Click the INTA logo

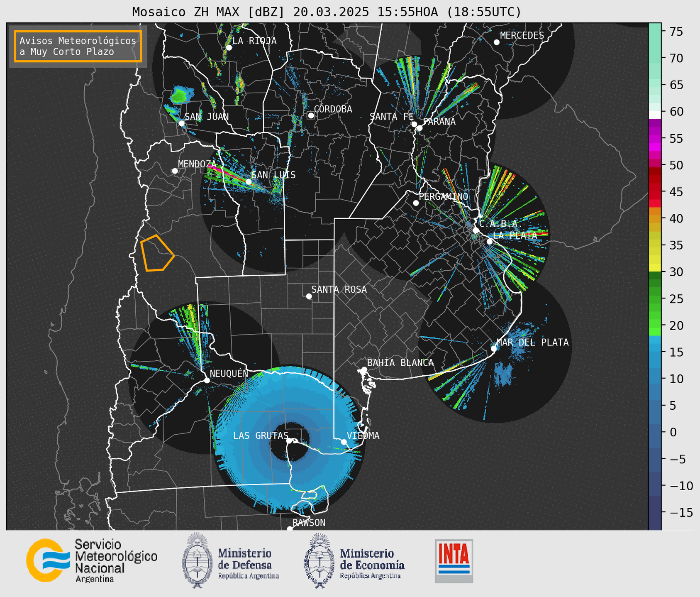(x=454, y=561)
